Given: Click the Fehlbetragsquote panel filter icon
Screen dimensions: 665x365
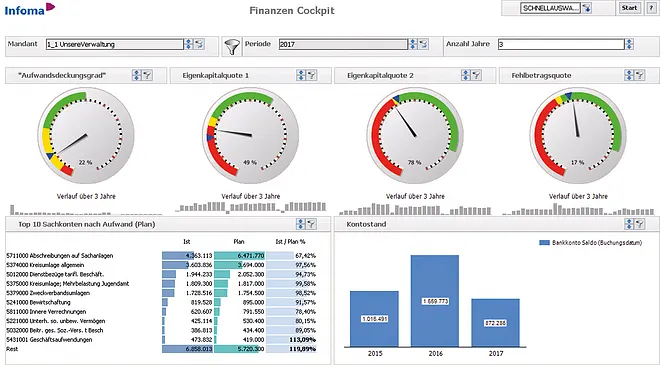Looking at the screenshot, I should (x=640, y=75).
